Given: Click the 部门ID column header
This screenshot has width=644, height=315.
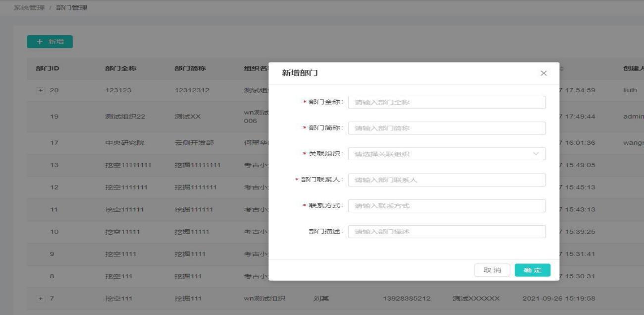Looking at the screenshot, I should (48, 69).
